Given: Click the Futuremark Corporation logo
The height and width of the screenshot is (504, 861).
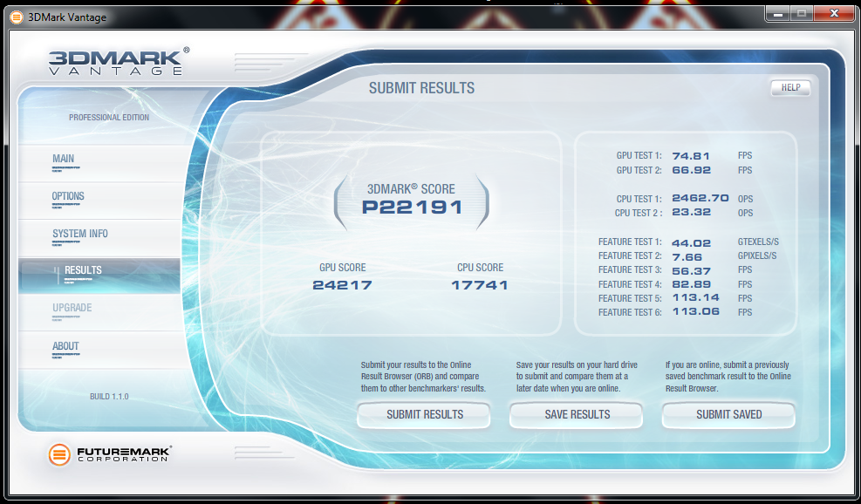Looking at the screenshot, I should 110,454.
